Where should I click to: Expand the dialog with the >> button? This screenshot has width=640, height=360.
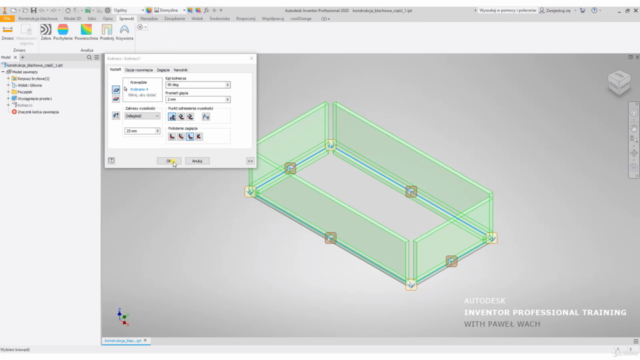pos(250,161)
